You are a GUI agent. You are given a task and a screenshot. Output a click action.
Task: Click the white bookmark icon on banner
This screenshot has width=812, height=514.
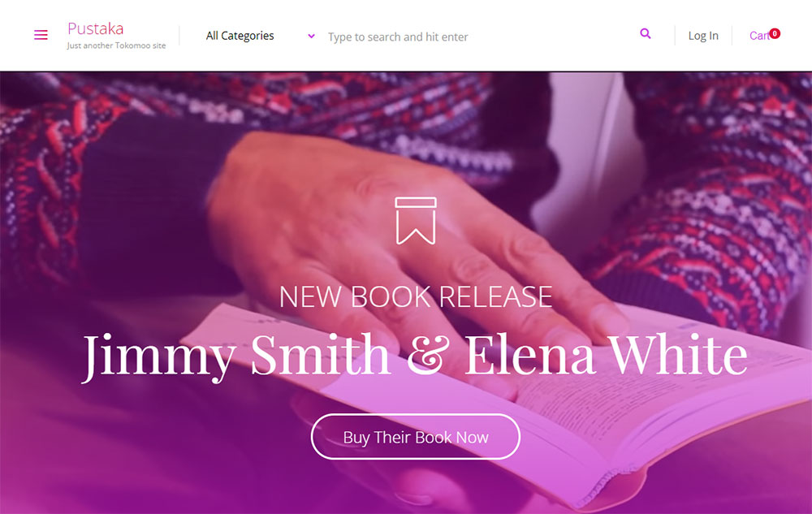pos(416,221)
